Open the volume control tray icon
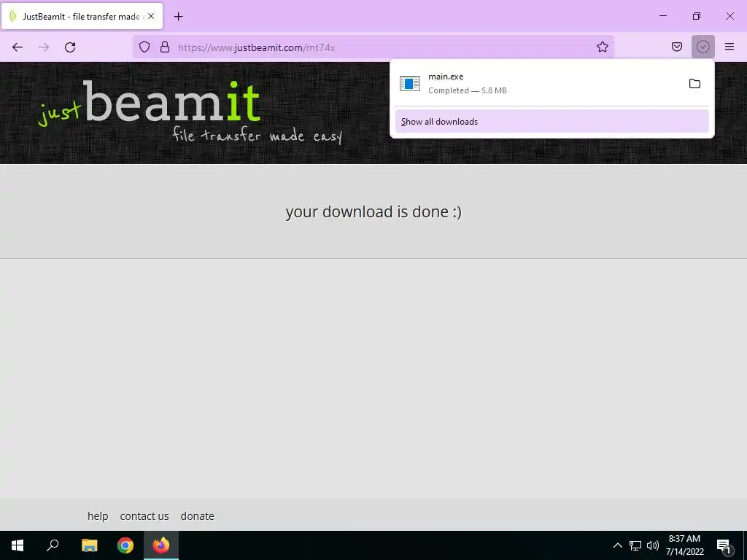 tap(653, 545)
